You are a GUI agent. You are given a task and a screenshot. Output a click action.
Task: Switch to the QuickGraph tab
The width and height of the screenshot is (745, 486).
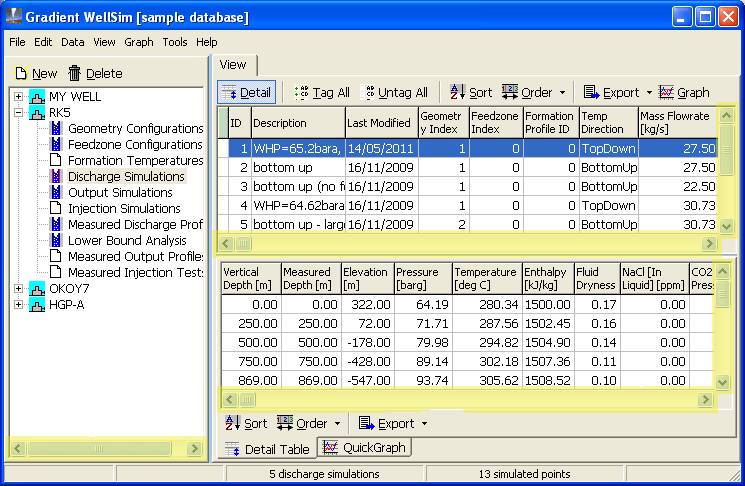[364, 447]
